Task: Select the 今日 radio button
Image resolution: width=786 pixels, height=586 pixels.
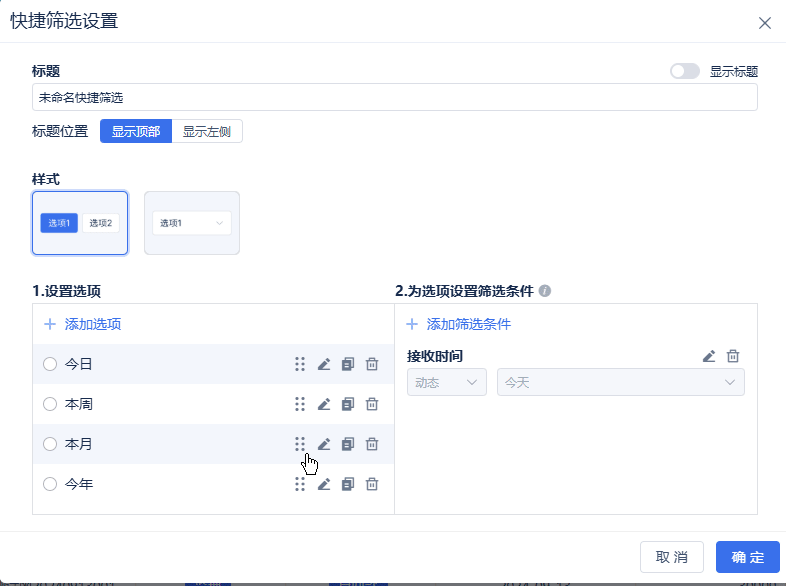Action: tap(50, 364)
